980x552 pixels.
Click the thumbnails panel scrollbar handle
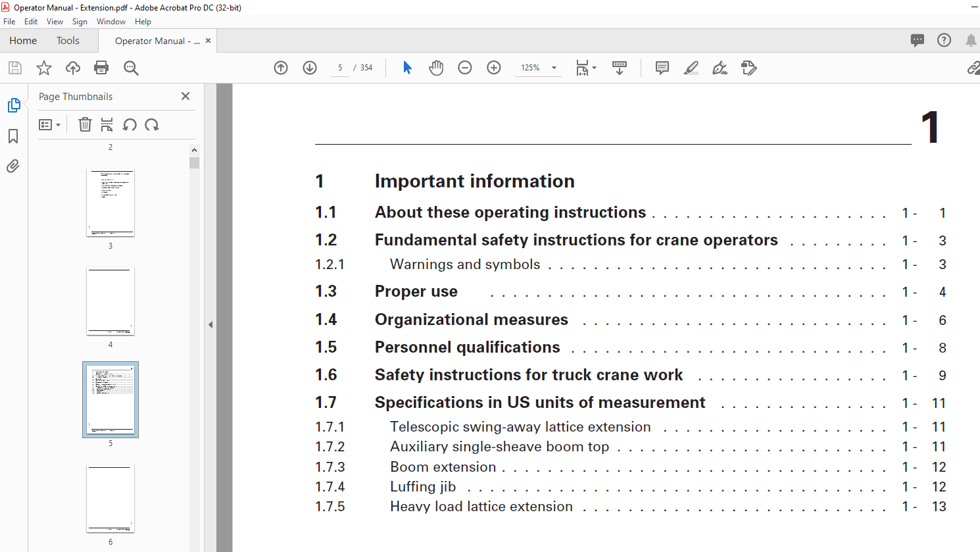pyautogui.click(x=194, y=163)
